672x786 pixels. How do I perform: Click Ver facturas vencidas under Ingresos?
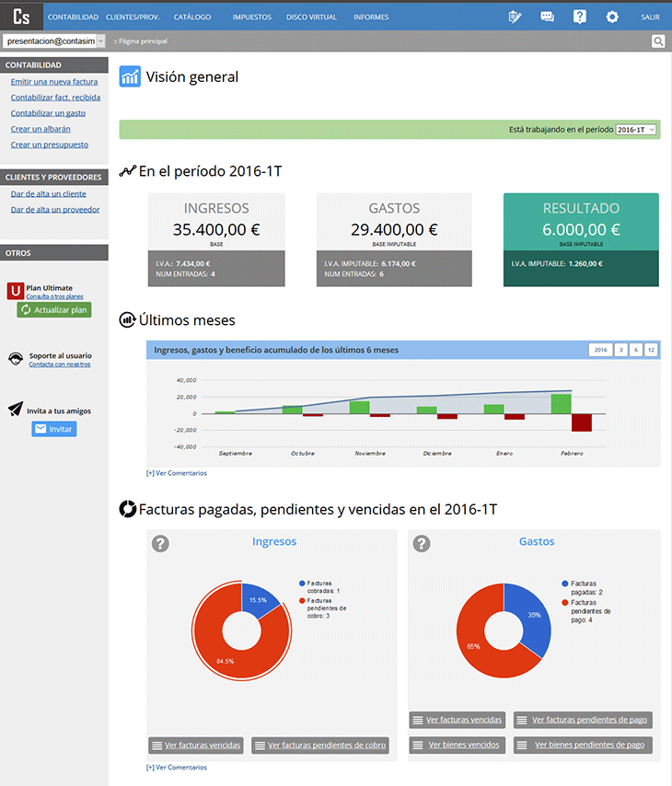[x=196, y=746]
